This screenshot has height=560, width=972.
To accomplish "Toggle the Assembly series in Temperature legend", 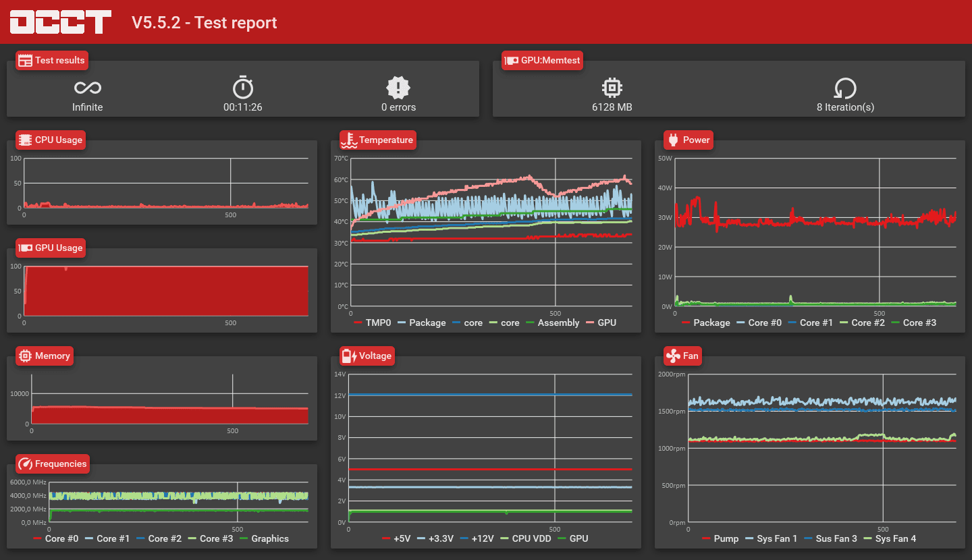I will [x=551, y=323].
